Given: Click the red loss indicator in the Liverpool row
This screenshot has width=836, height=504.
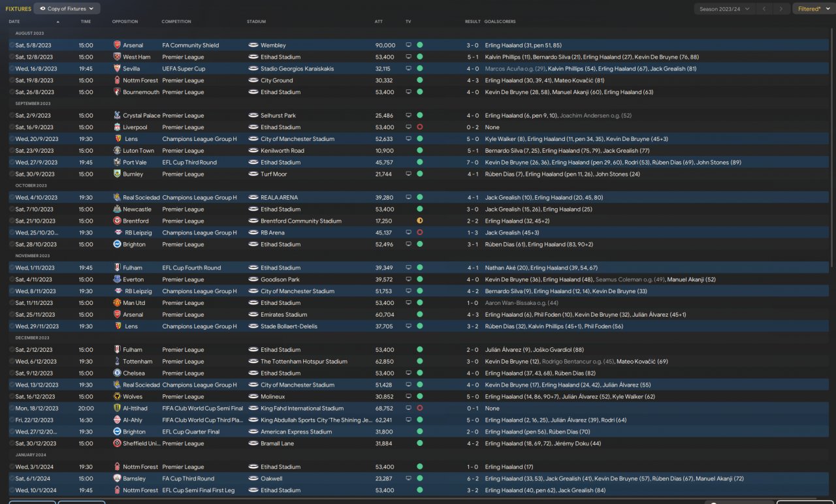Looking at the screenshot, I should click(419, 127).
